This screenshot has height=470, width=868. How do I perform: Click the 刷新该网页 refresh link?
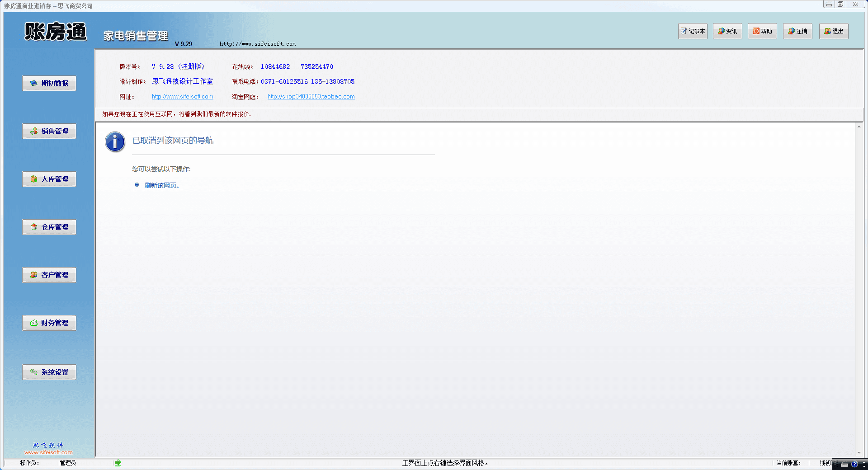point(161,185)
